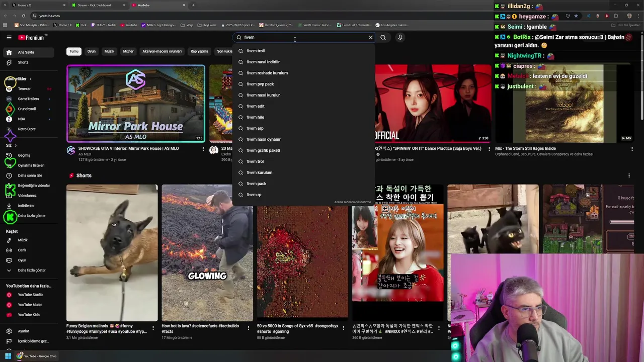This screenshot has width=644, height=362.
Task: Expand the Siz section
Action: (11, 145)
